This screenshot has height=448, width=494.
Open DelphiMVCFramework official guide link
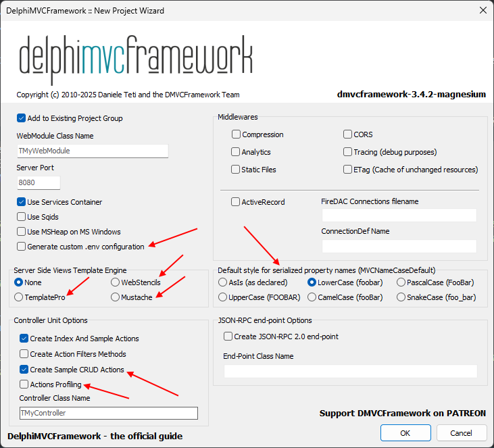95,436
